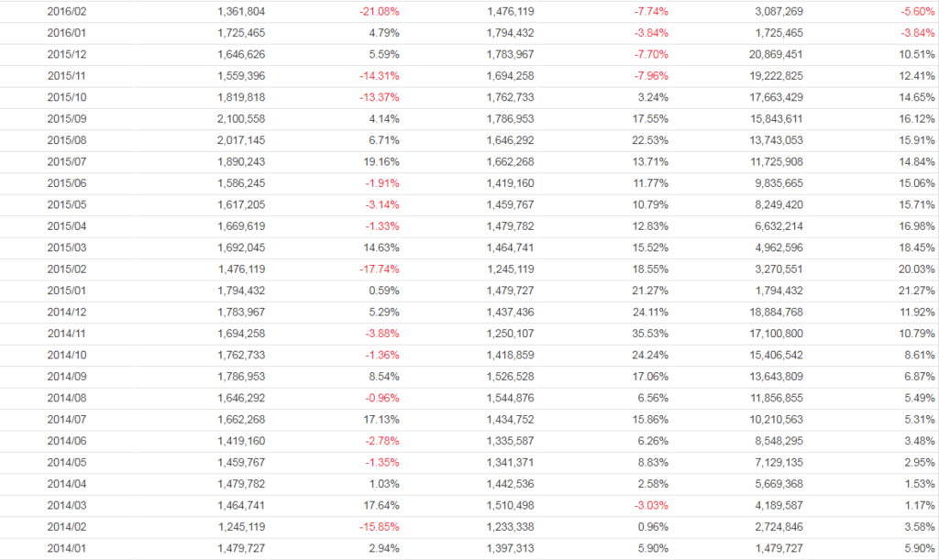The image size is (939, 560).
Task: Click the -14.31% red percentage
Action: [x=379, y=75]
